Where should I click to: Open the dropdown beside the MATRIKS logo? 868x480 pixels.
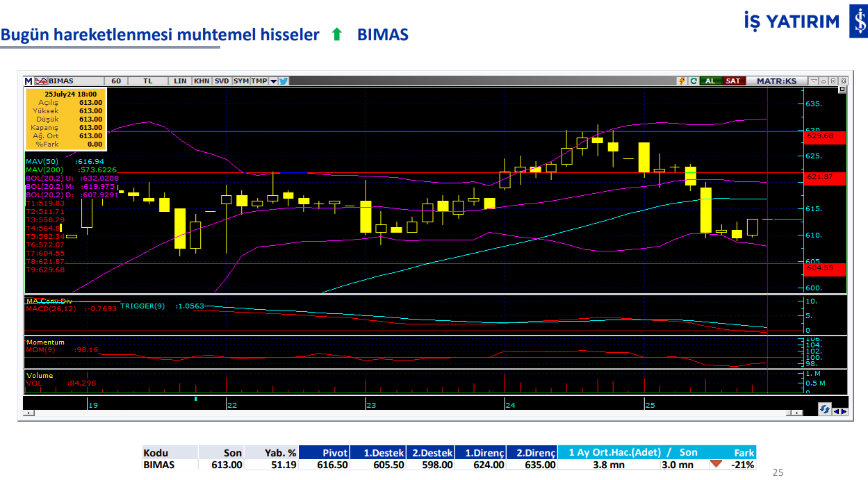814,81
